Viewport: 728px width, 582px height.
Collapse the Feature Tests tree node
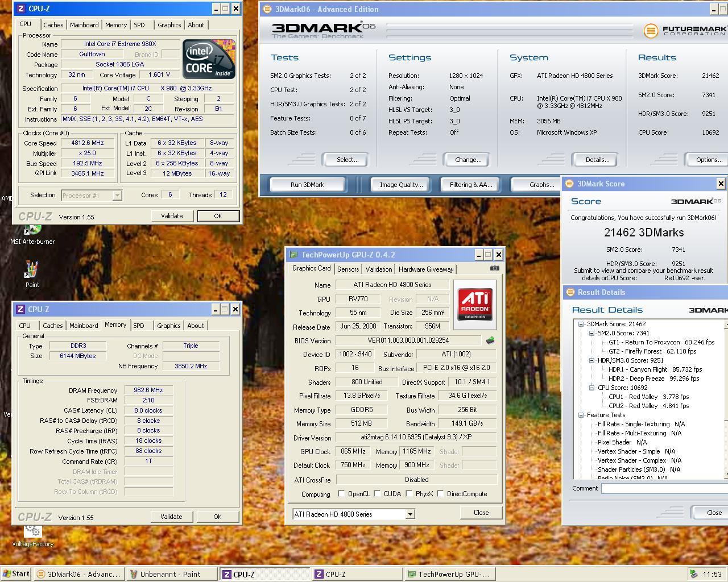click(x=581, y=415)
